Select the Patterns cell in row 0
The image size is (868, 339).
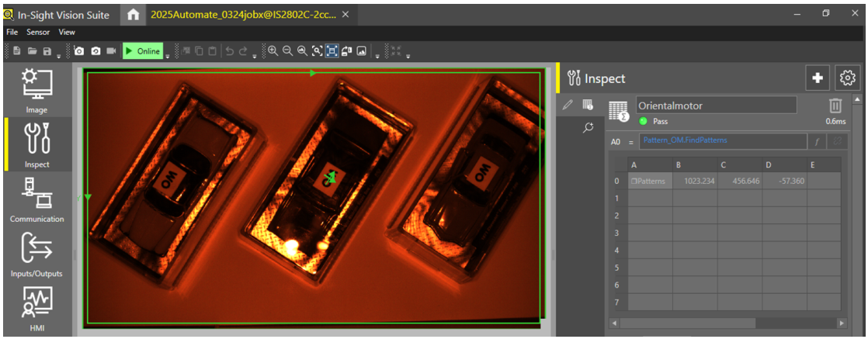650,181
